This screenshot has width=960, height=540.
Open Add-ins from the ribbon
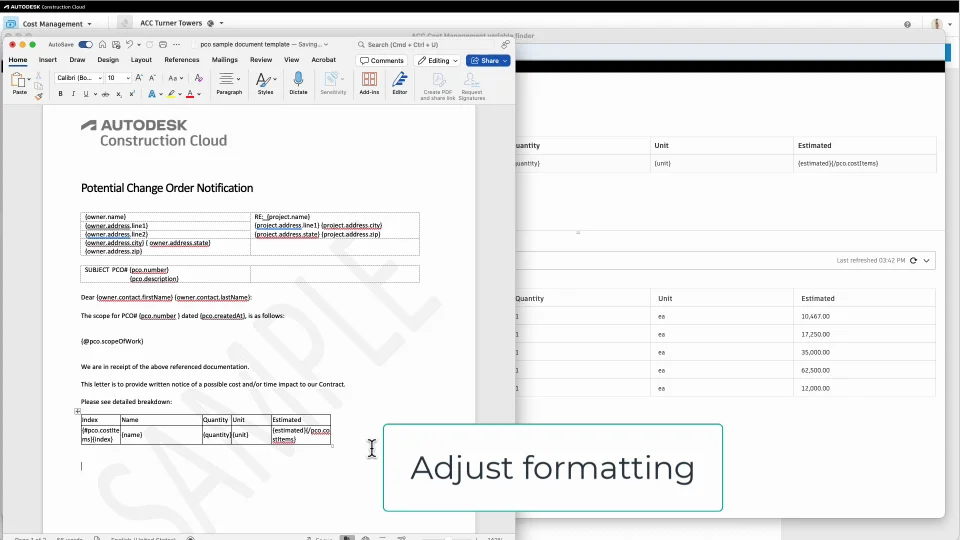click(369, 83)
